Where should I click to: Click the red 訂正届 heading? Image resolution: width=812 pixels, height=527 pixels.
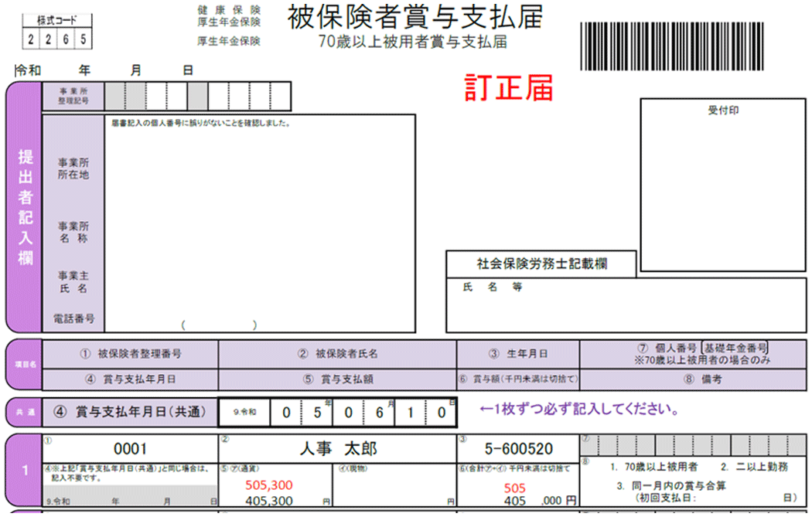tap(509, 87)
